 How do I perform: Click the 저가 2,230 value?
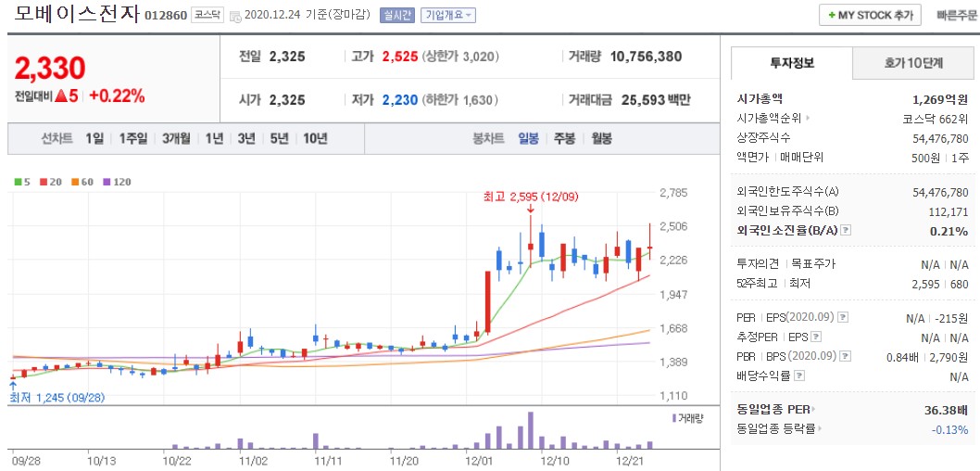tap(400, 100)
